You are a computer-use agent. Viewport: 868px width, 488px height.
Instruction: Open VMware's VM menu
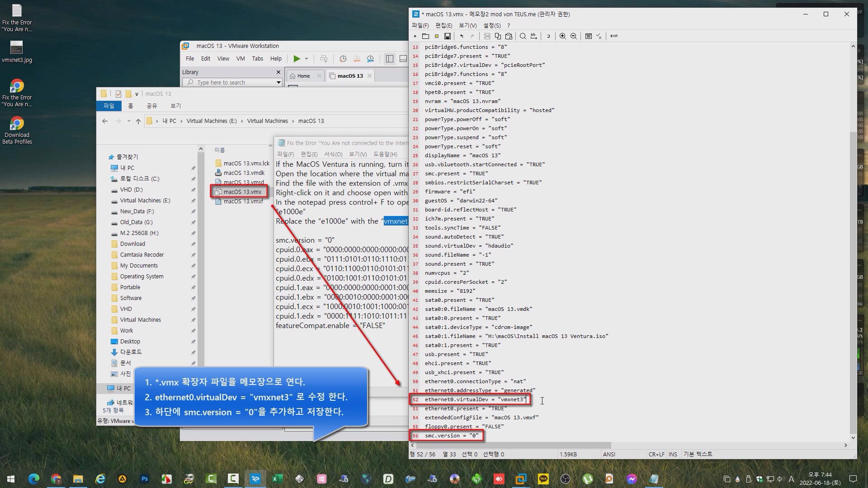[241, 59]
